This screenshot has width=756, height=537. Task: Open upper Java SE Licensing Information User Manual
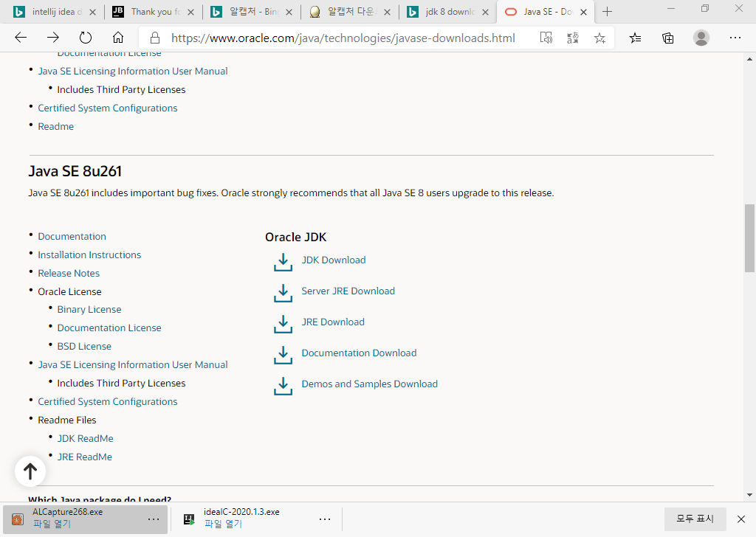click(x=133, y=72)
